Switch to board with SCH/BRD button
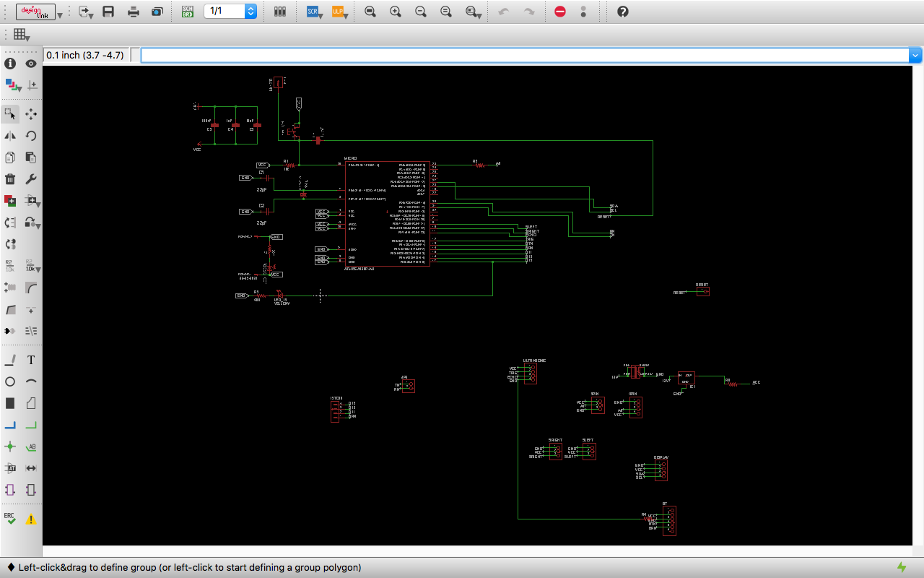The image size is (924, 578). click(187, 12)
